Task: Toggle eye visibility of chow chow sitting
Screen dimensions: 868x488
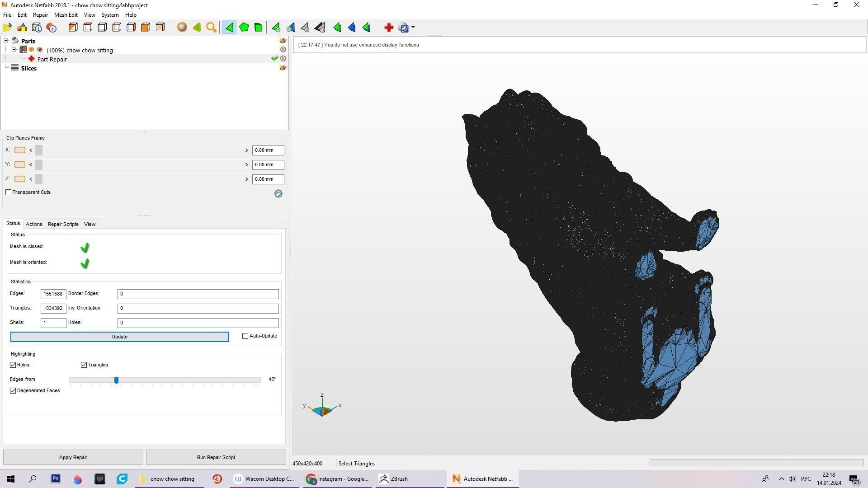Action: (x=32, y=50)
